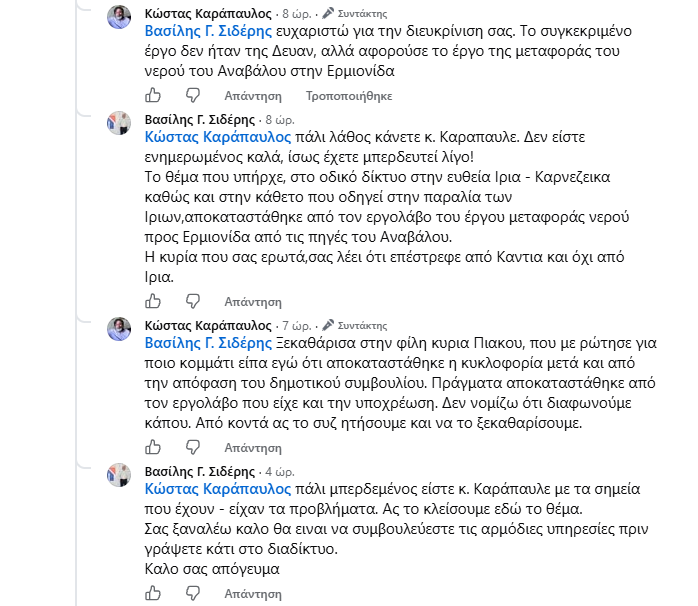Screen dimensions: 698x606
Task: Thumbs up Βασίλης Σιδέρης's 8 ώρ. comment
Action: (x=153, y=301)
